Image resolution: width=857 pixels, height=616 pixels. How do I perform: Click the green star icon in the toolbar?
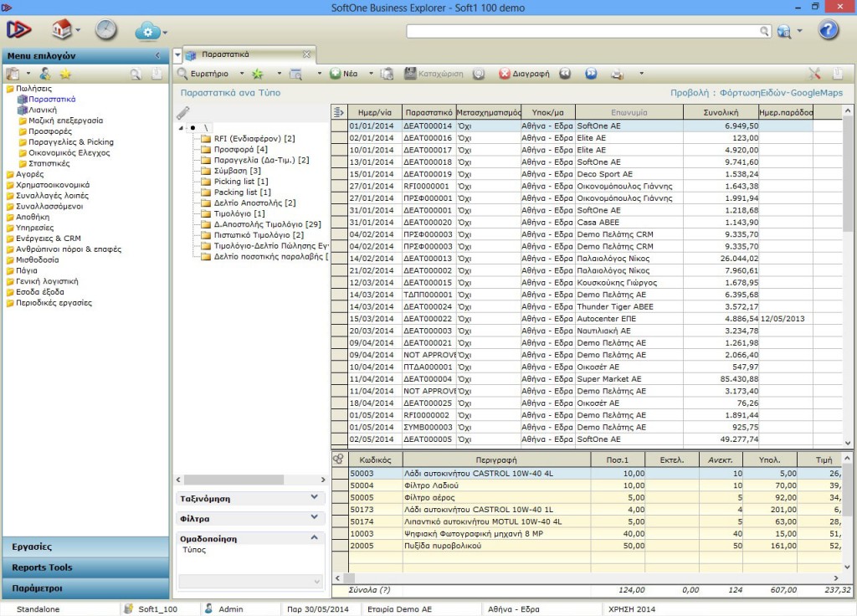(x=258, y=74)
